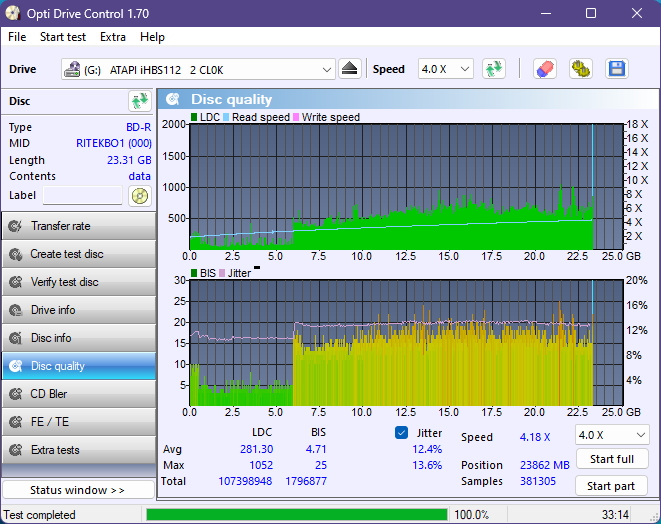
Task: Click the LDC green legend swatch
Action: (194, 117)
